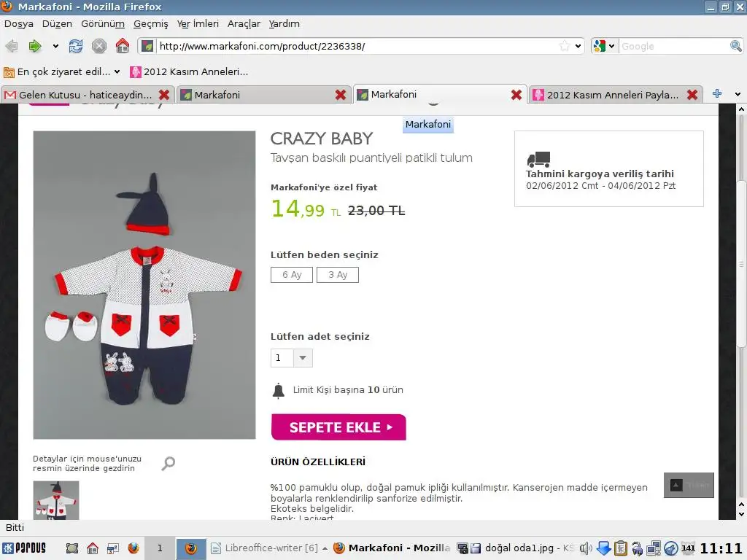
Task: Expand the address bar URL history dropdown
Action: [578, 46]
